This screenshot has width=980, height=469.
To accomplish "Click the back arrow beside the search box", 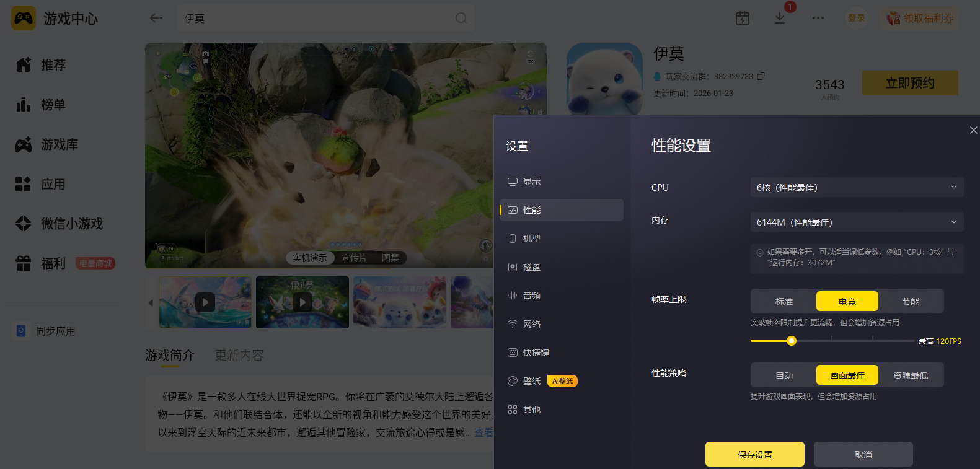I will (156, 19).
